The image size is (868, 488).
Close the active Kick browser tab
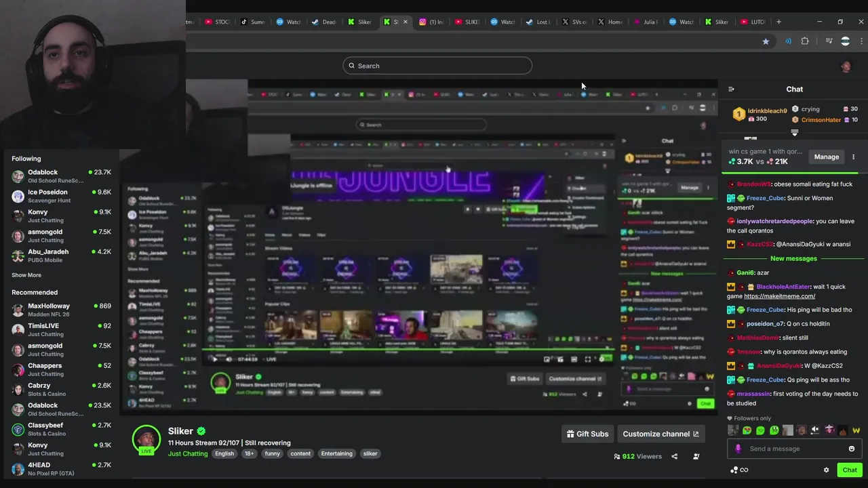click(406, 22)
